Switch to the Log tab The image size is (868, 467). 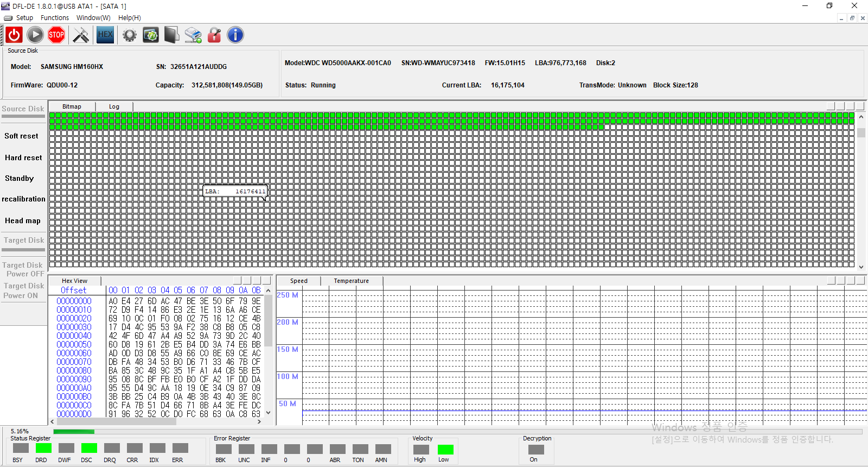(x=114, y=106)
